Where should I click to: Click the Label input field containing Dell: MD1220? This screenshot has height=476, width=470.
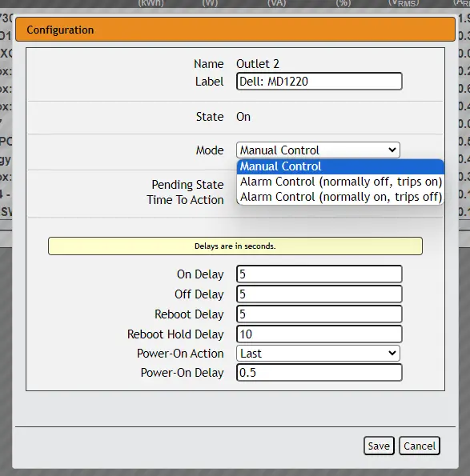coord(319,82)
